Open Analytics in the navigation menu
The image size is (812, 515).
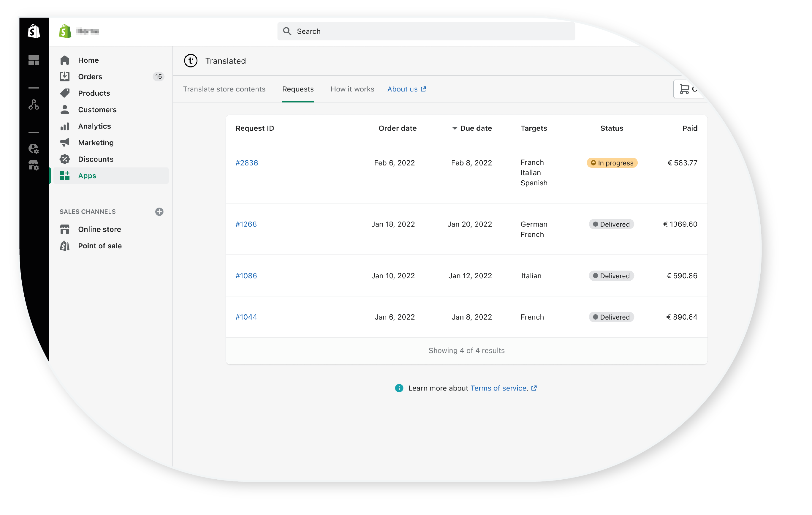coord(94,126)
